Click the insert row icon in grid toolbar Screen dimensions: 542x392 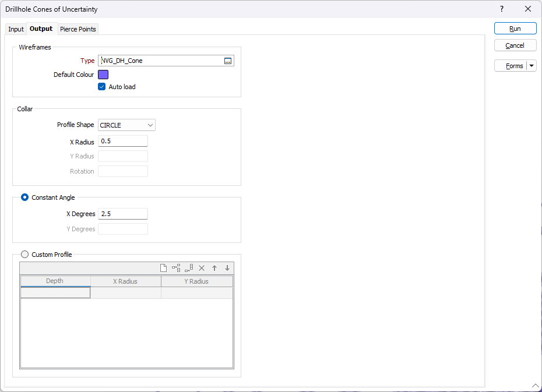coord(176,268)
